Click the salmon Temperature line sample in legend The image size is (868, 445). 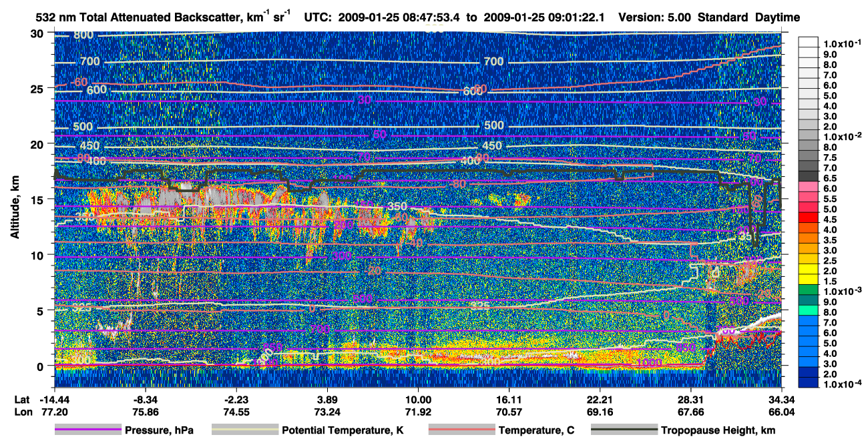click(461, 430)
